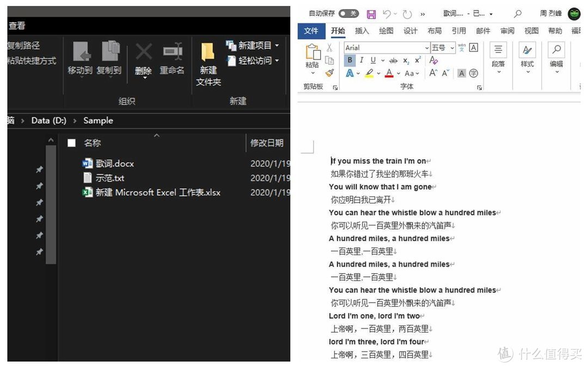Click the Text Effects glowing A icon
The width and height of the screenshot is (588, 368).
350,73
